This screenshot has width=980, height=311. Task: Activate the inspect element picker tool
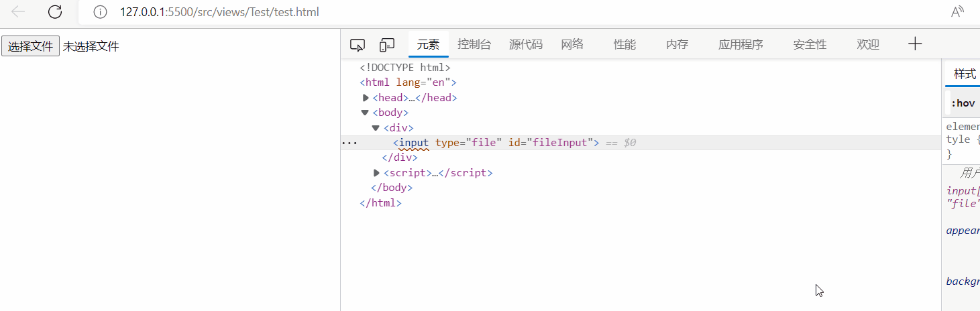pyautogui.click(x=358, y=45)
